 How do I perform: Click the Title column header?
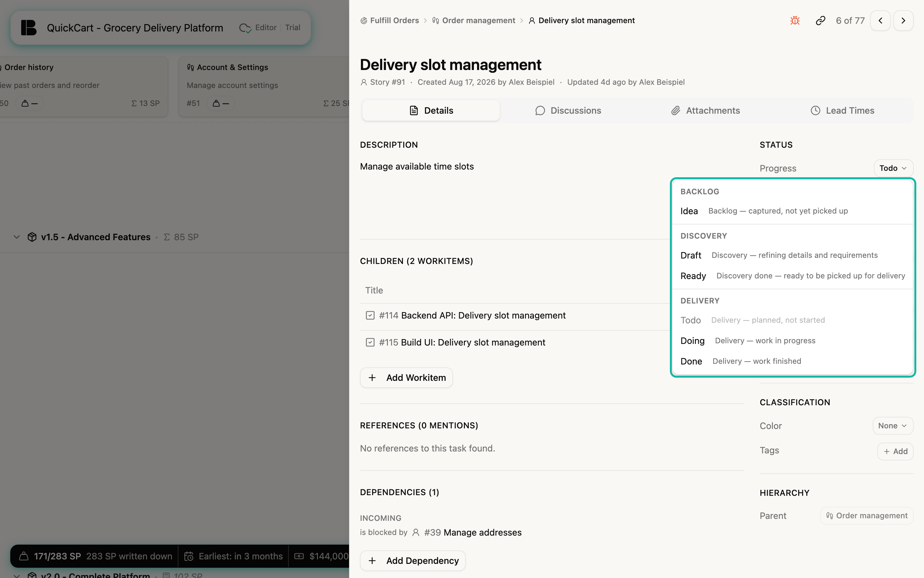[x=374, y=291]
